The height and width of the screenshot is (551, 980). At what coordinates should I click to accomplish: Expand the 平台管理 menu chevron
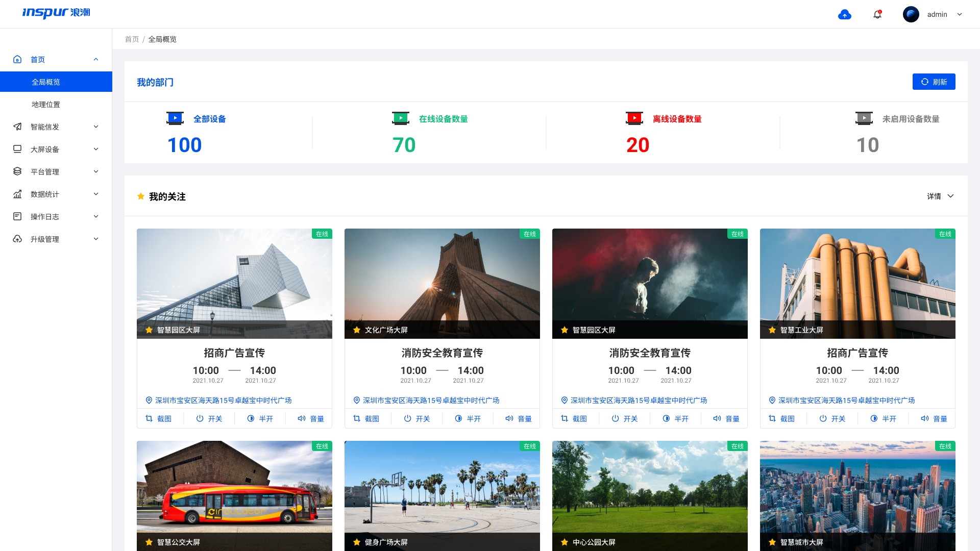tap(96, 171)
